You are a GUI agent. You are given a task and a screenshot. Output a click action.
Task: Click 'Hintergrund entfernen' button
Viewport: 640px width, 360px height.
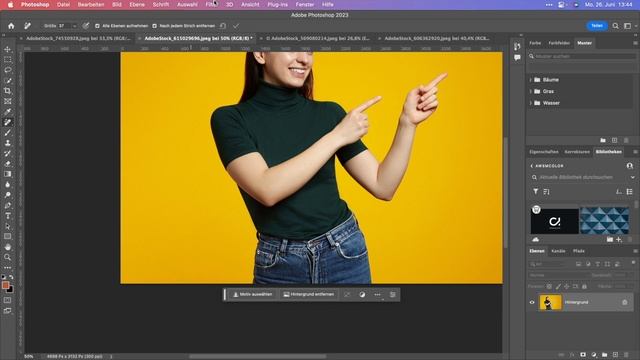pos(309,294)
